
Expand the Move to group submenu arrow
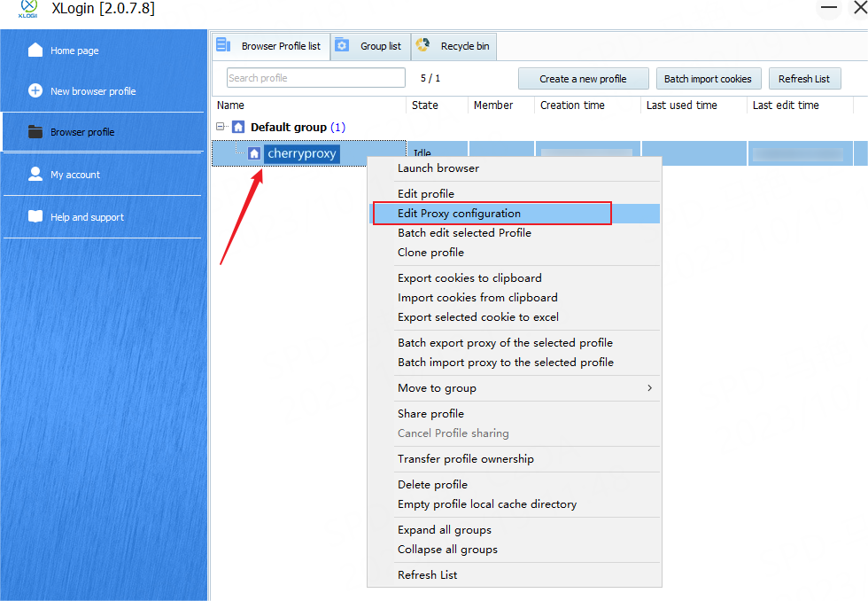click(x=649, y=388)
